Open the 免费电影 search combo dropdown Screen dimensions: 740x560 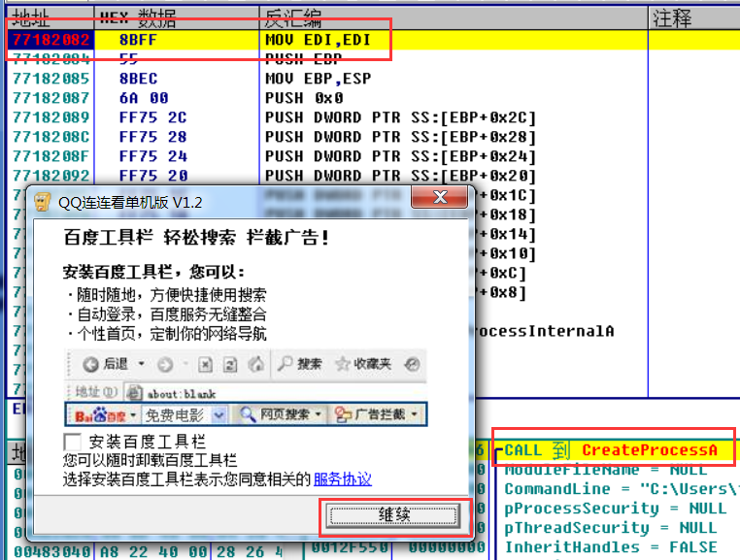tap(219, 415)
